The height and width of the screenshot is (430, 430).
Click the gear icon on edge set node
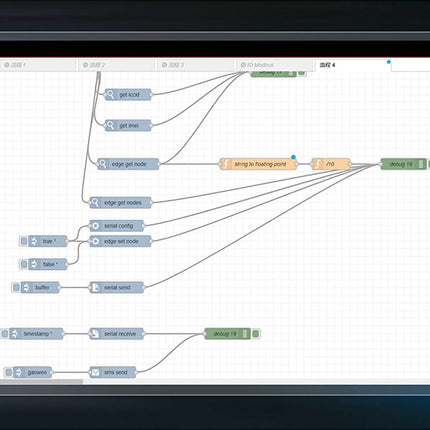95,241
